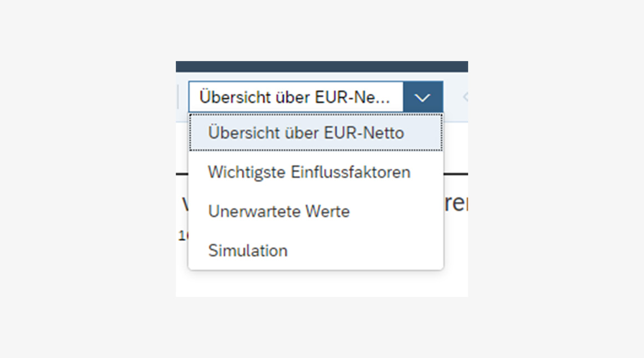Click the Übersicht über EUR-Ne... combo box field
644x358 pixels.
pyautogui.click(x=296, y=97)
